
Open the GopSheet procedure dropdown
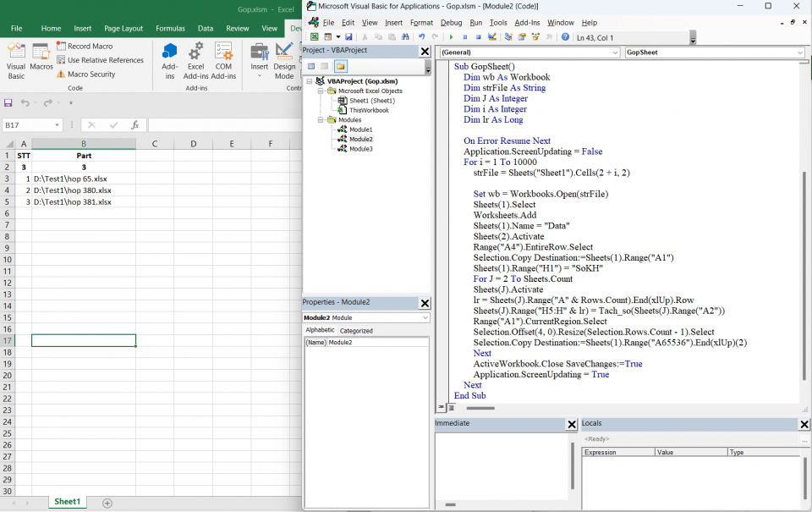click(x=800, y=52)
